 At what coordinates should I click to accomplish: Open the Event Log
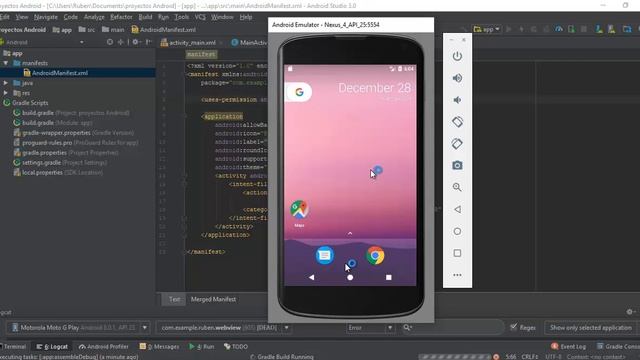(569, 347)
